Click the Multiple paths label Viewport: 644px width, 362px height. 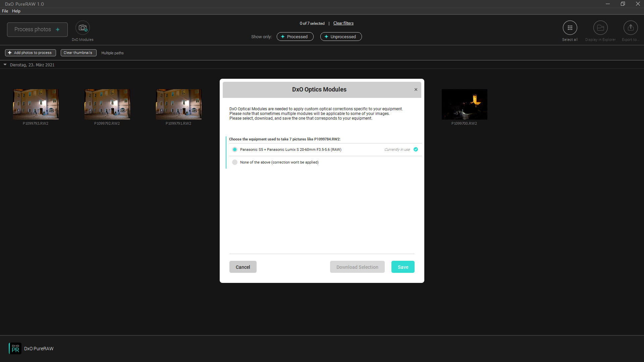[112, 53]
